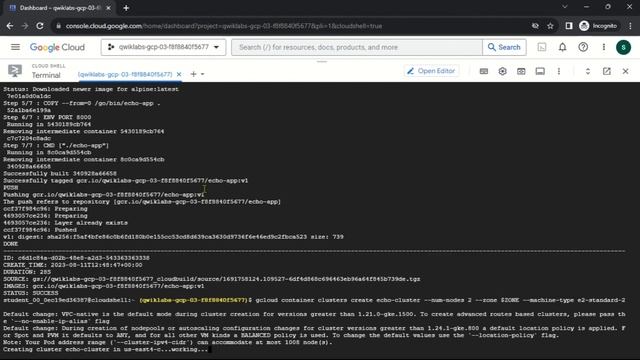Click the web preview icon

521,71
